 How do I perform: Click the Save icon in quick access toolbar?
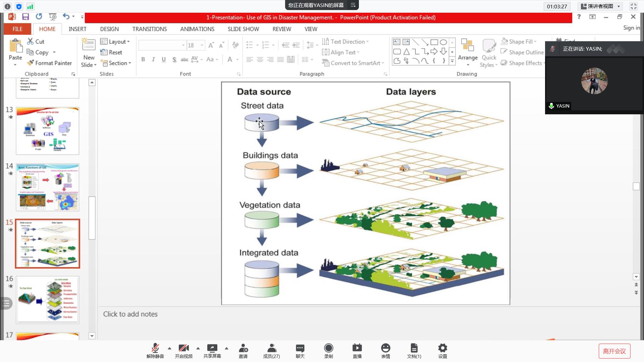(25, 17)
